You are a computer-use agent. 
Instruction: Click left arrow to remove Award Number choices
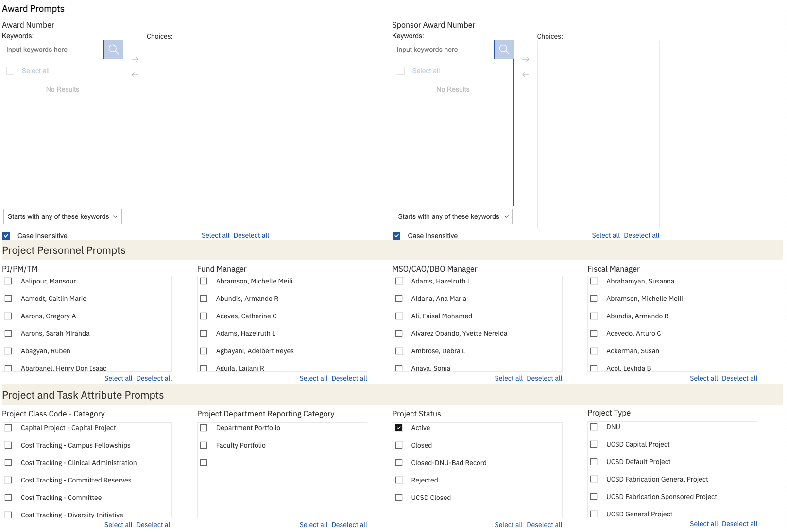click(135, 75)
